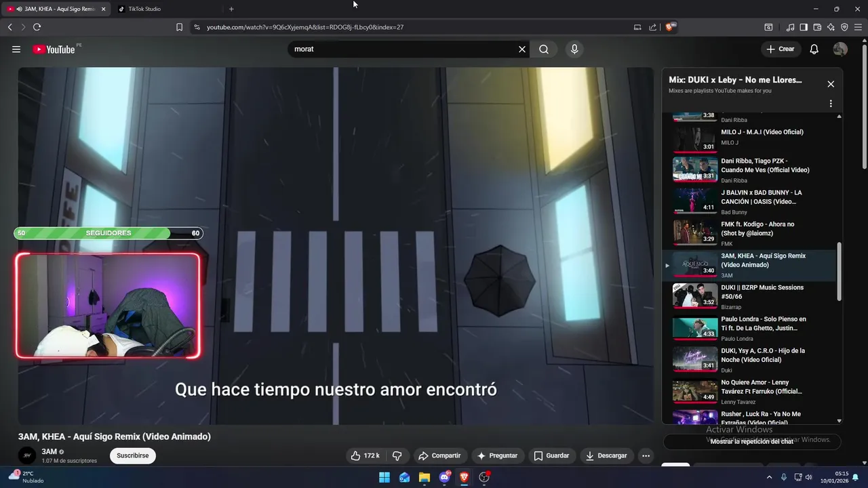Viewport: 868px width, 488px height.
Task: Save video with Guardar button
Action: [551, 455]
